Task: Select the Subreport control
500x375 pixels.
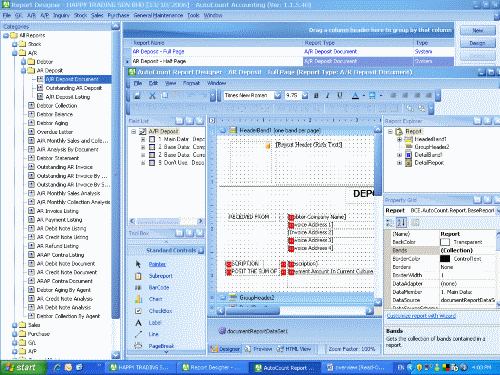Action: 160,276
